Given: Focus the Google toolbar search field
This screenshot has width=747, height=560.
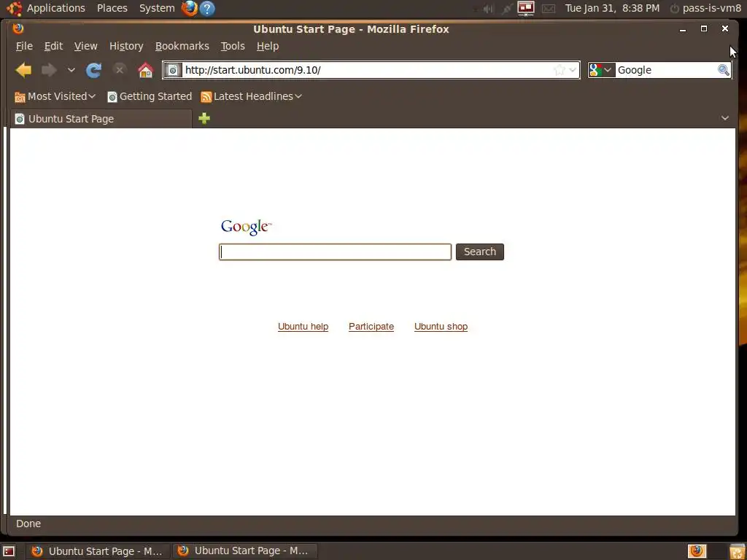Looking at the screenshot, I should pyautogui.click(x=666, y=70).
